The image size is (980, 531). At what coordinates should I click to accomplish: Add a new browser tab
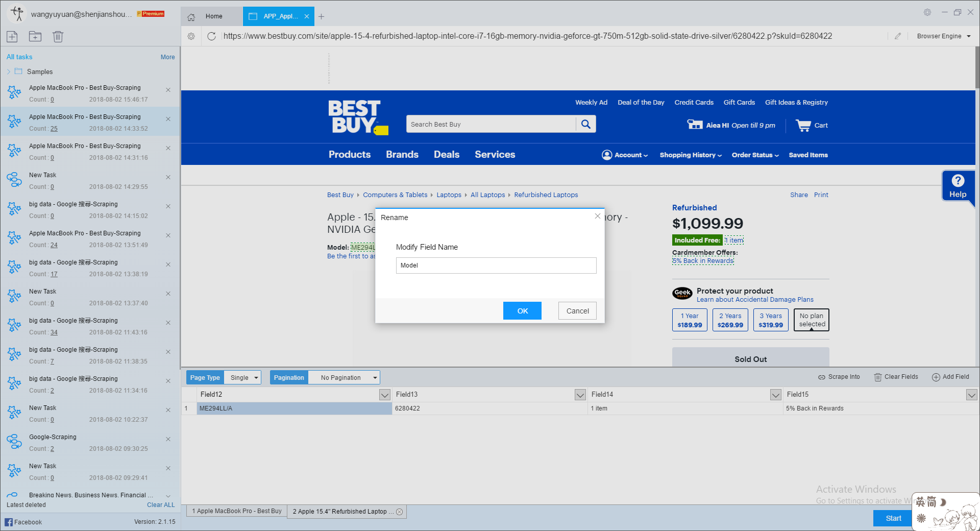(321, 16)
